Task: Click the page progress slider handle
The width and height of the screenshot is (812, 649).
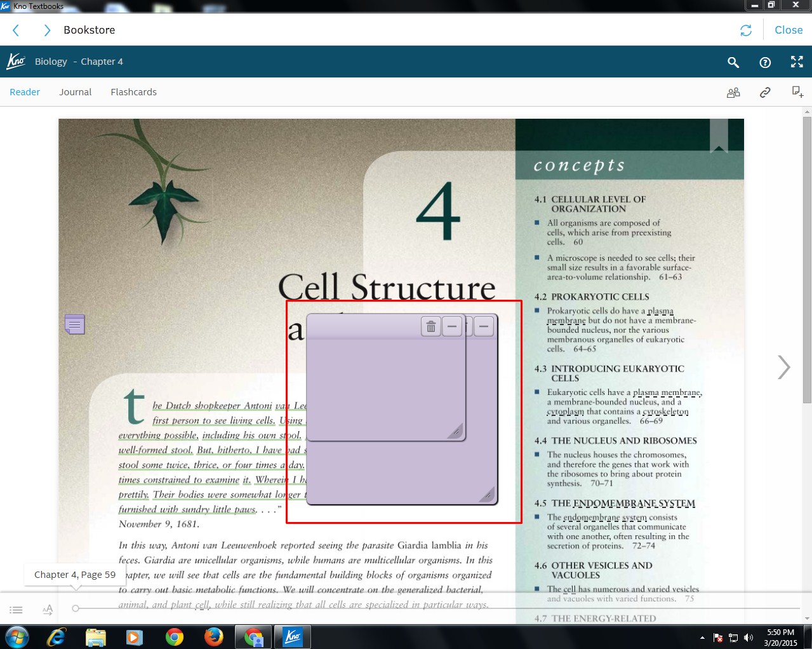Action: [x=76, y=608]
